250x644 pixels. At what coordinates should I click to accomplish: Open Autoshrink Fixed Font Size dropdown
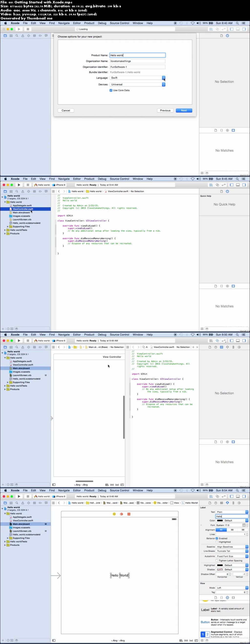(232, 556)
